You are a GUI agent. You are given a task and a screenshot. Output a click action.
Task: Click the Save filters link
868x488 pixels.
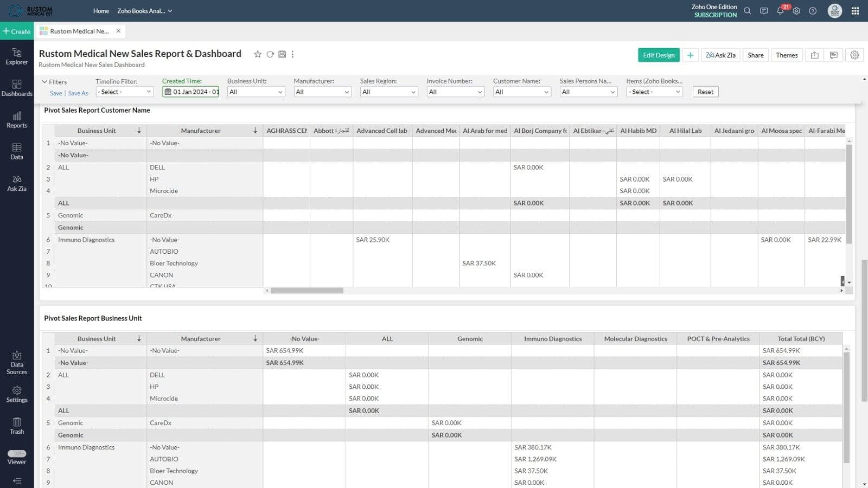pos(56,93)
